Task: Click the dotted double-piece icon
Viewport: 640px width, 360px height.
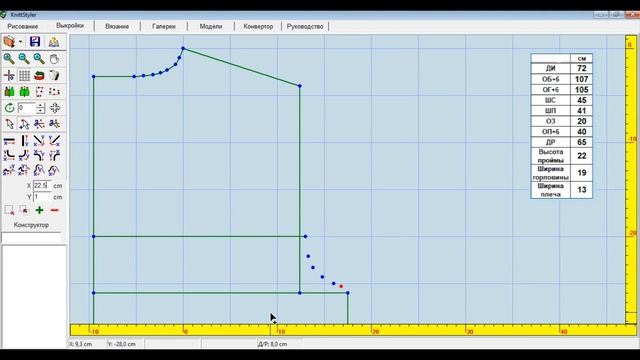Action: point(54,91)
